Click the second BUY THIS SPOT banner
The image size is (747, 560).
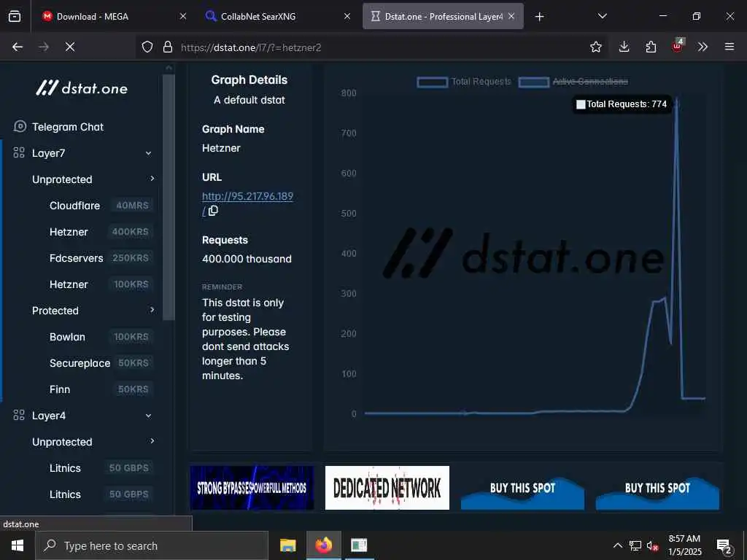pyautogui.click(x=657, y=488)
